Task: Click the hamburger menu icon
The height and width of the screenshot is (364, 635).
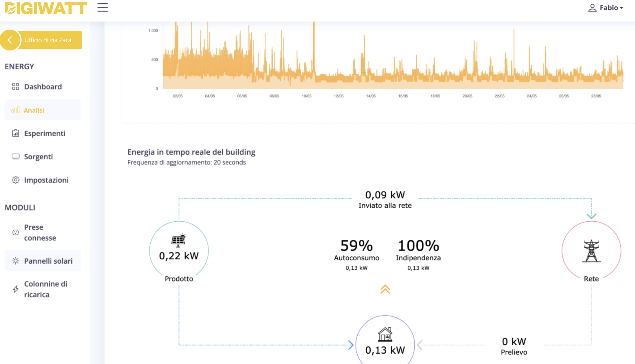Action: (103, 7)
